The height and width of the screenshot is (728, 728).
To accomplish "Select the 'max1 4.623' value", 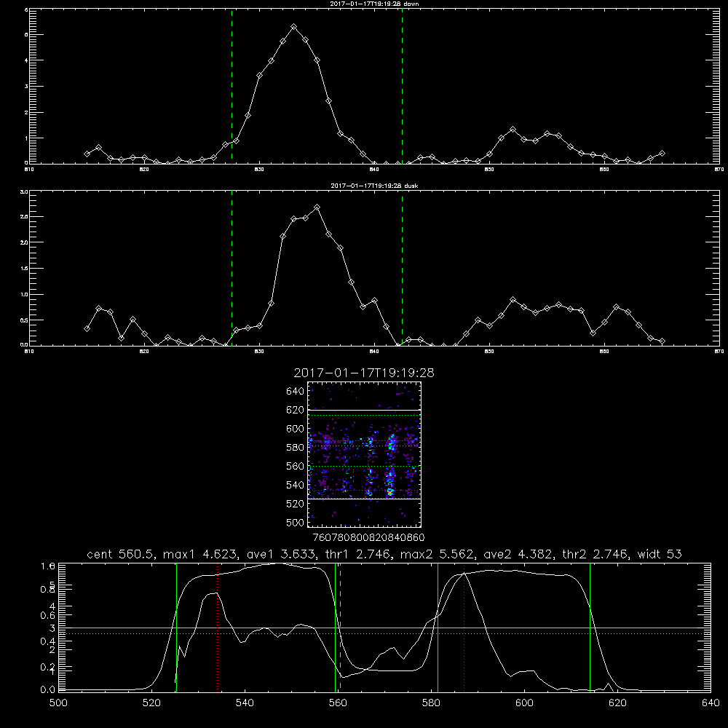I will (x=200, y=554).
